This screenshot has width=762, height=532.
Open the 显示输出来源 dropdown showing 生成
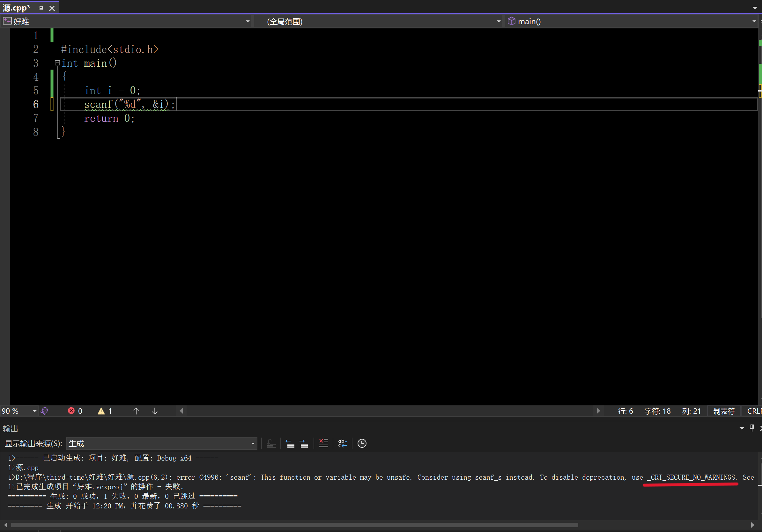pyautogui.click(x=161, y=443)
